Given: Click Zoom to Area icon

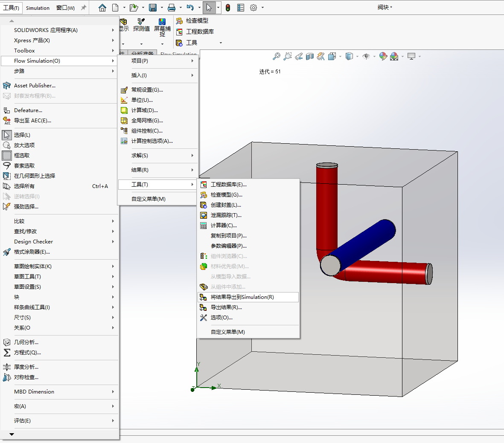Looking at the screenshot, I should pos(287,57).
